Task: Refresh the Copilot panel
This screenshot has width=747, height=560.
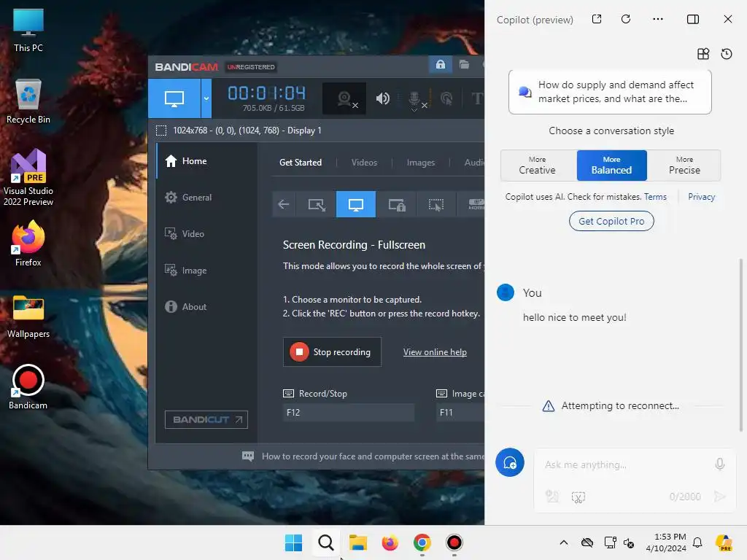Action: pyautogui.click(x=626, y=19)
